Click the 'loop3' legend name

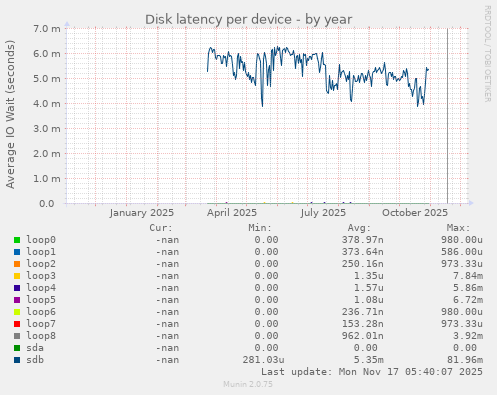[41, 276]
